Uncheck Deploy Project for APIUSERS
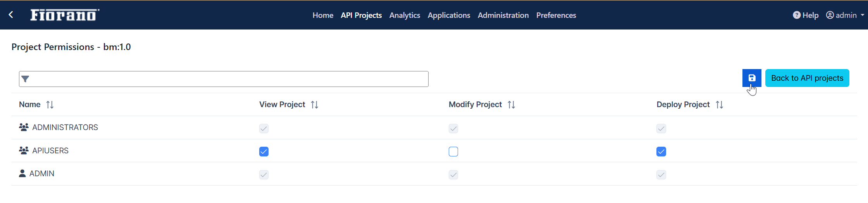The height and width of the screenshot is (203, 868). [661, 151]
